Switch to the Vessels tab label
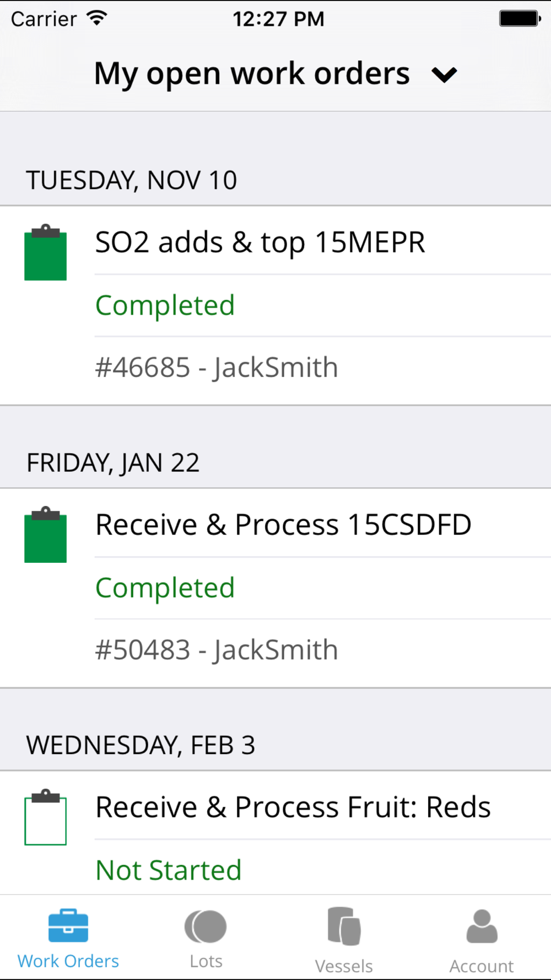This screenshot has height=980, width=551. [x=344, y=966]
